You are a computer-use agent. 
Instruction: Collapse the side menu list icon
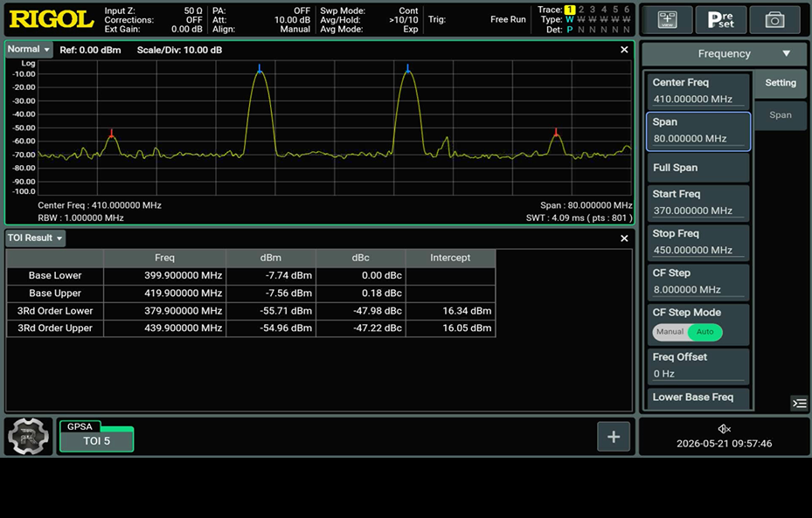[x=799, y=403]
